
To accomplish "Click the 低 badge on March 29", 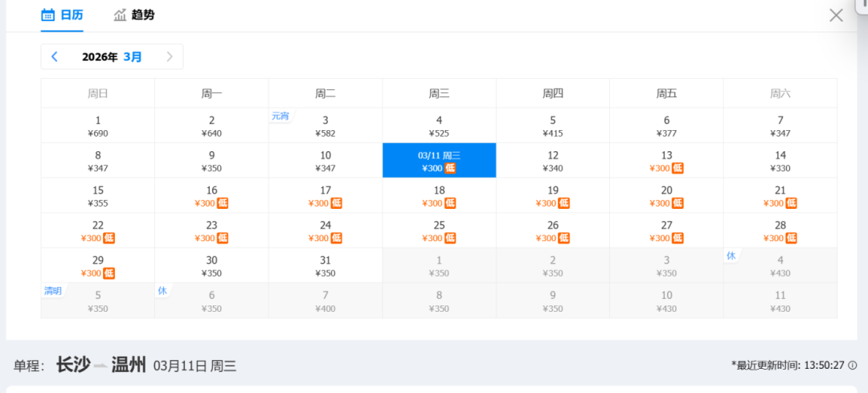I will [x=109, y=273].
